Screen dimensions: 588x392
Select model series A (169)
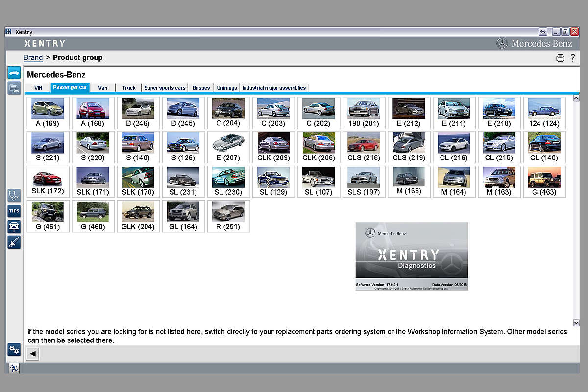(48, 113)
